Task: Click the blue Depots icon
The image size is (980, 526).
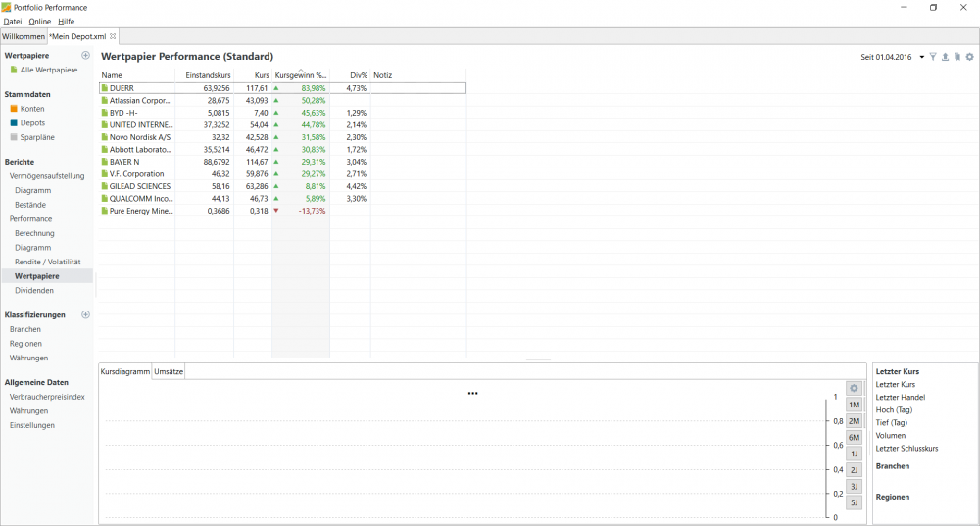Action: (14, 123)
